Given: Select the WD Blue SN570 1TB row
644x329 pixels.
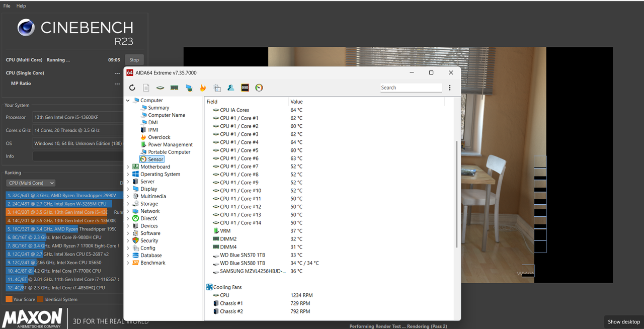Looking at the screenshot, I should click(325, 255).
